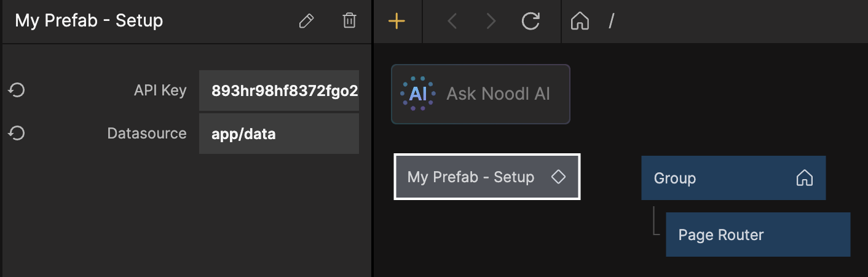The width and height of the screenshot is (868, 277).
Task: Click the Noodl AI dotted logo
Action: coord(418,94)
